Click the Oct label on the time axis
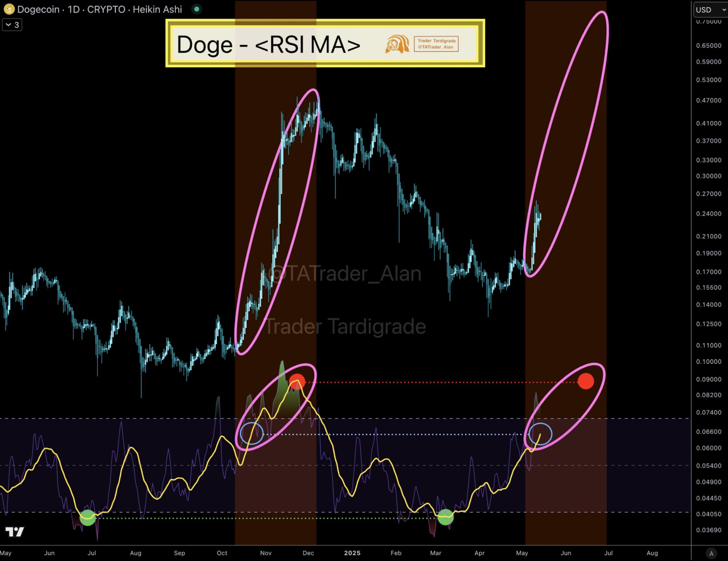 click(x=222, y=553)
